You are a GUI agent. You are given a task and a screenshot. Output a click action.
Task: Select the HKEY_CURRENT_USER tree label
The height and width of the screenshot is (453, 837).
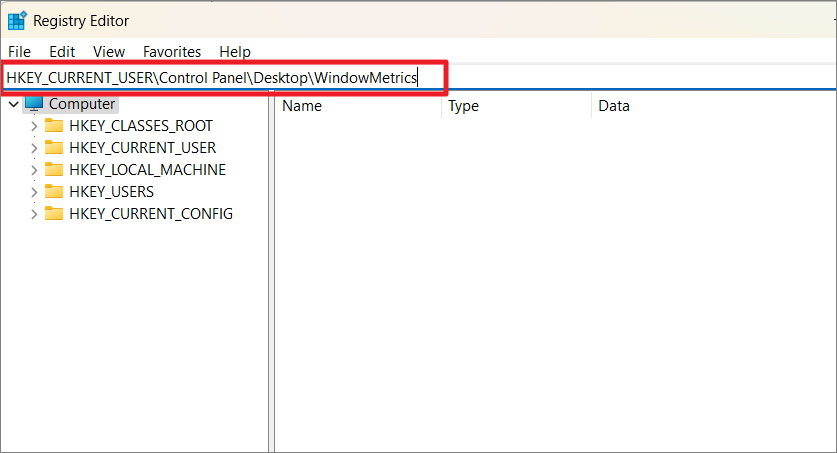(x=143, y=148)
